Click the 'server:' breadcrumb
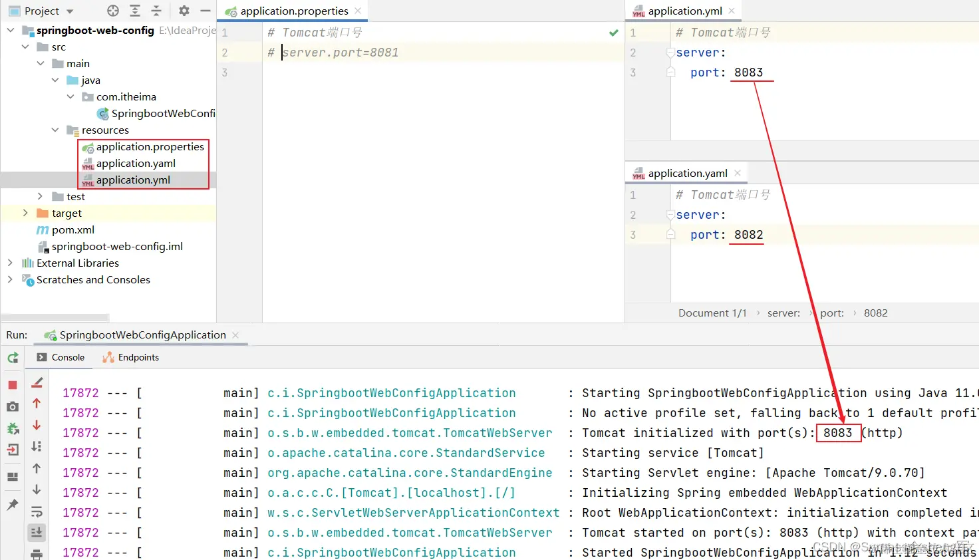 pyautogui.click(x=783, y=313)
